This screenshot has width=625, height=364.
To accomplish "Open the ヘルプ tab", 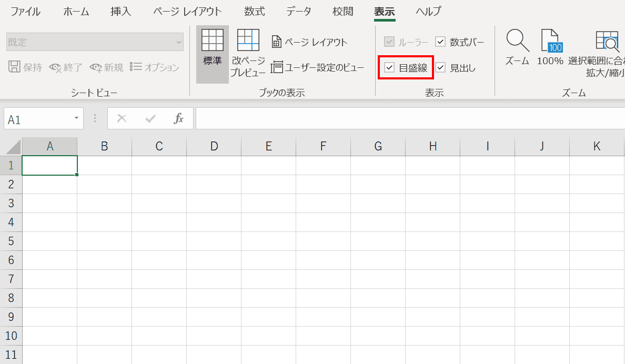I will point(428,11).
